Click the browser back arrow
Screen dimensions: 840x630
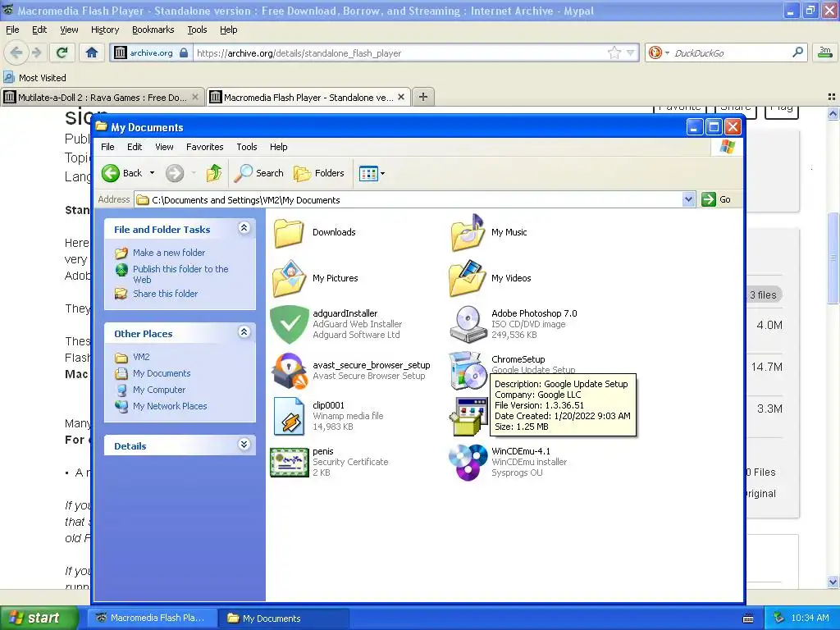point(16,52)
